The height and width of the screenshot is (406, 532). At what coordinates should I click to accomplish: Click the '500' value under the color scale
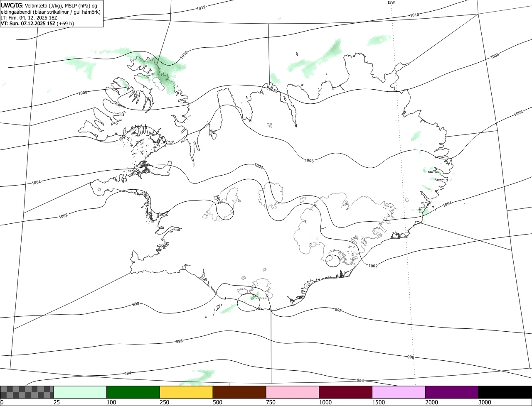pyautogui.click(x=218, y=402)
